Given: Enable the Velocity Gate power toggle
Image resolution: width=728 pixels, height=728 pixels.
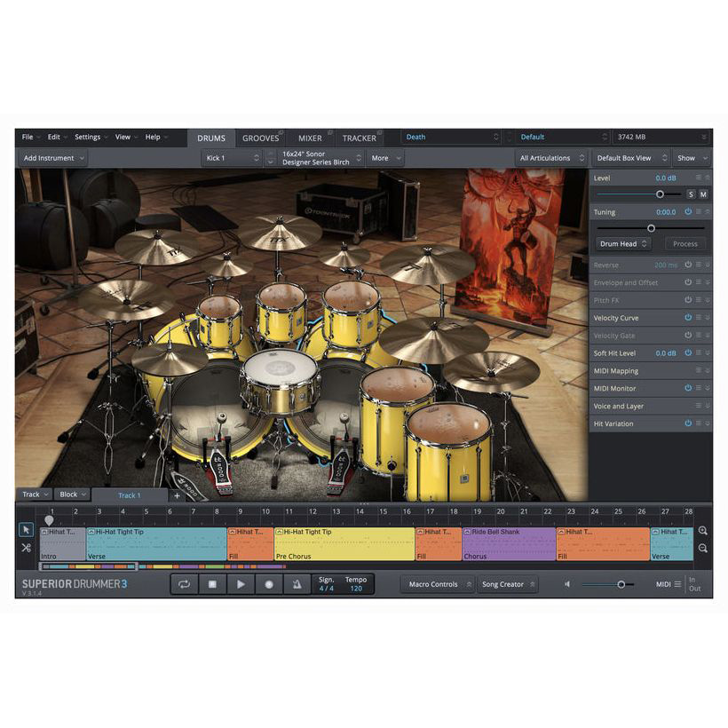Looking at the screenshot, I should point(688,336).
